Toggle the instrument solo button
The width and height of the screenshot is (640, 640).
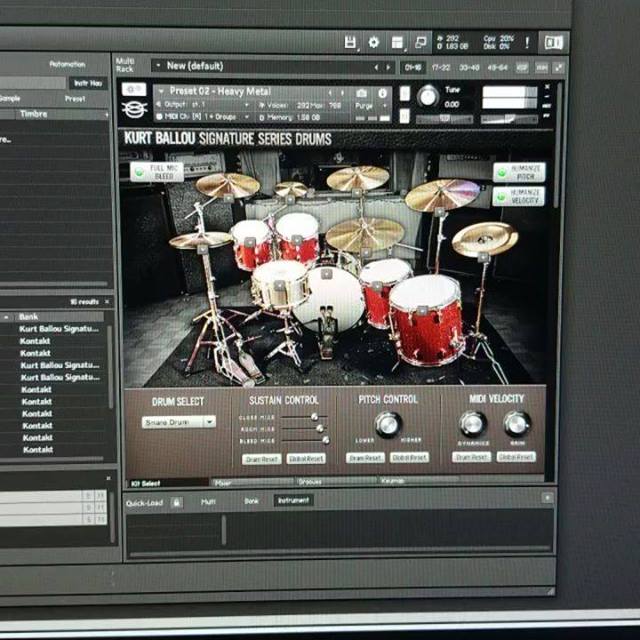404,93
